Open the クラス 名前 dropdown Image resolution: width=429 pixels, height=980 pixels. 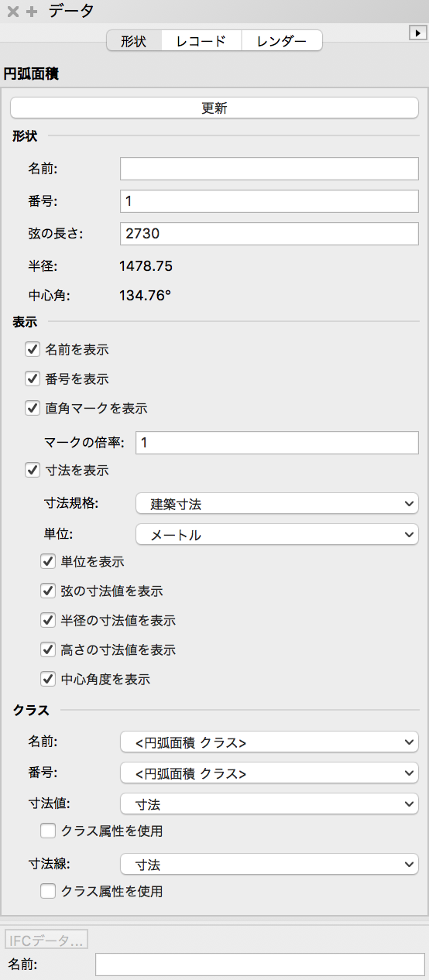[269, 742]
